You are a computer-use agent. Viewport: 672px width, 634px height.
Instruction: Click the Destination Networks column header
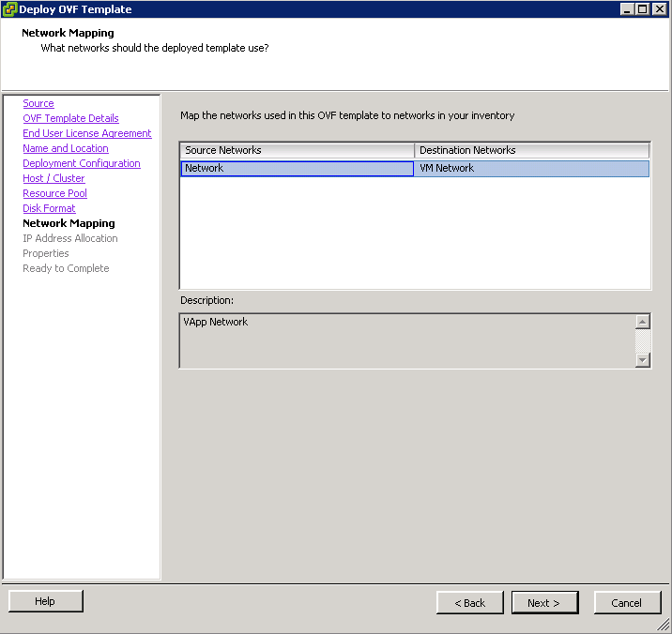[x=531, y=150]
